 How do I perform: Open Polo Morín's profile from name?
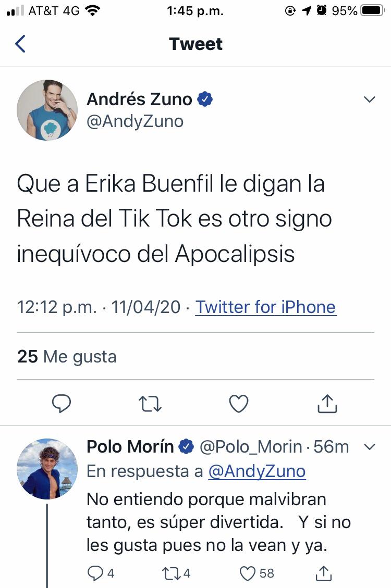[130, 446]
